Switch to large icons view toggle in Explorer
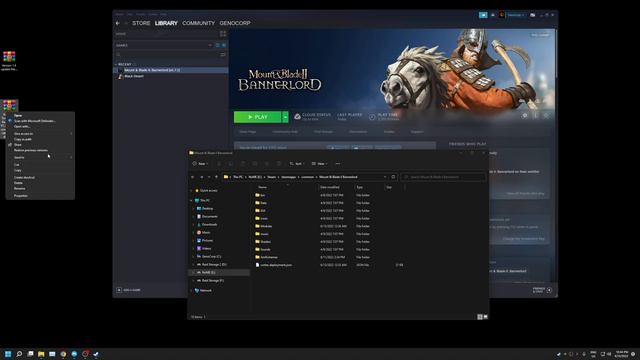This screenshot has height=360, width=640. [x=485, y=317]
